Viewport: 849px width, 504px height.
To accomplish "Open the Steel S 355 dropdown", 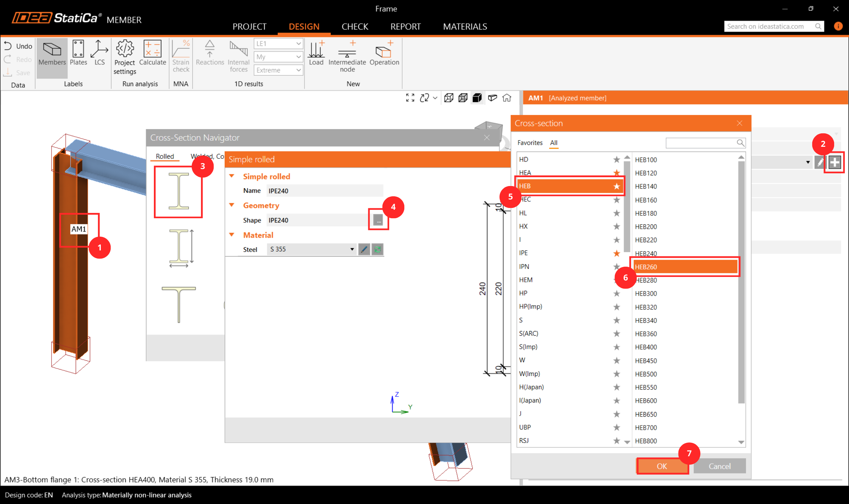I will (352, 249).
